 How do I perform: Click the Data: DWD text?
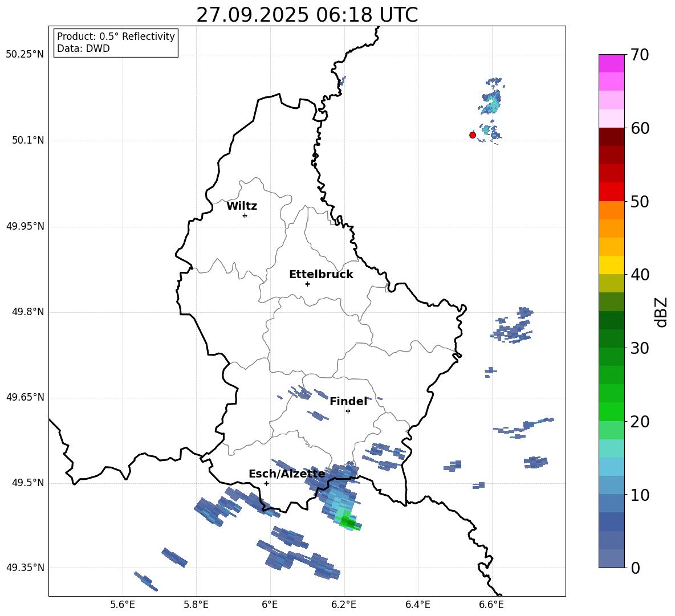pyautogui.click(x=83, y=48)
